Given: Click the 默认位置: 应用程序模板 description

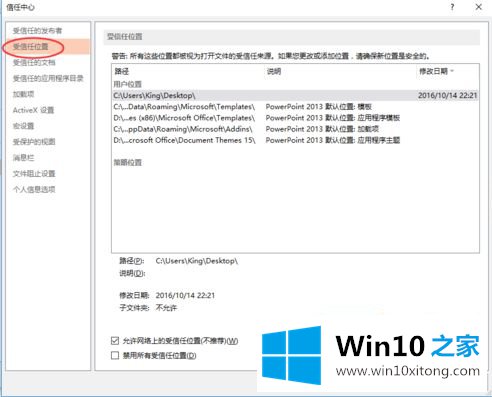Looking at the screenshot, I should pyautogui.click(x=333, y=118).
